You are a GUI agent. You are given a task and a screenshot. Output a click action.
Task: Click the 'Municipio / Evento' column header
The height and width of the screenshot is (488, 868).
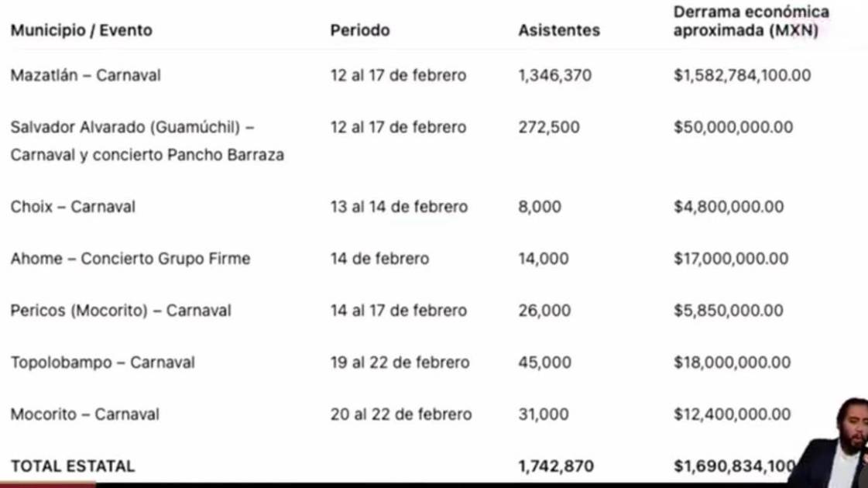81,31
